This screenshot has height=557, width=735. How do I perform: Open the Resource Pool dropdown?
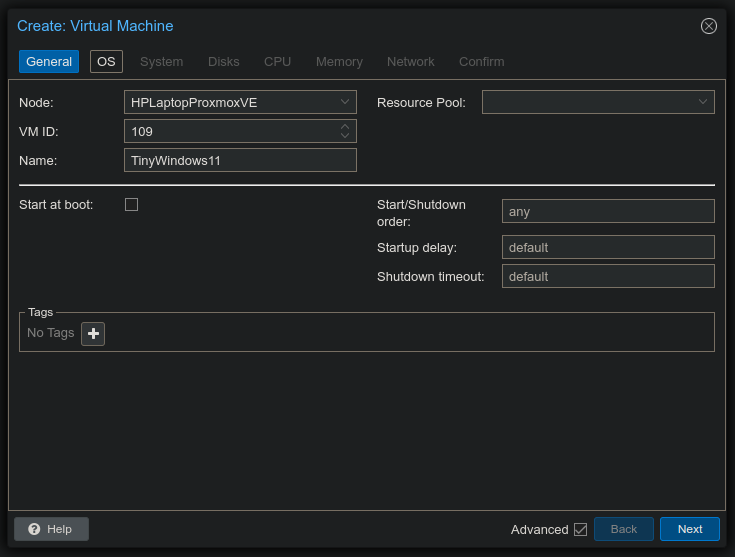[703, 102]
